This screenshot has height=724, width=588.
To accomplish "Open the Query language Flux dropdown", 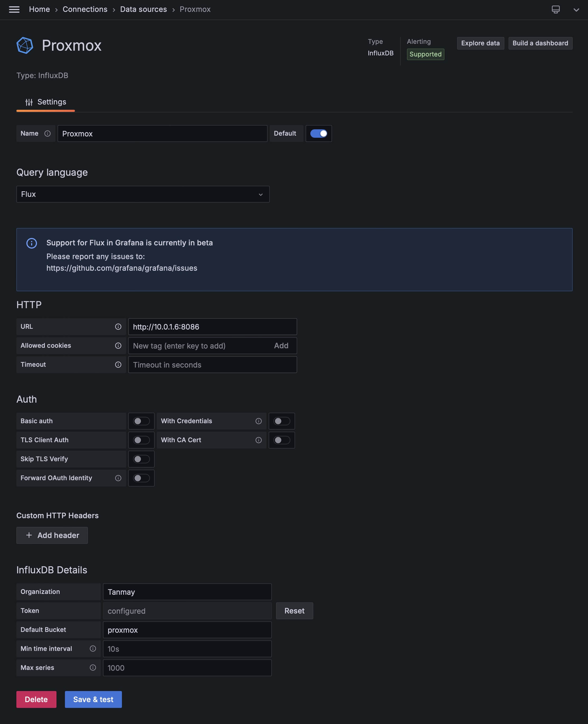I will point(143,194).
